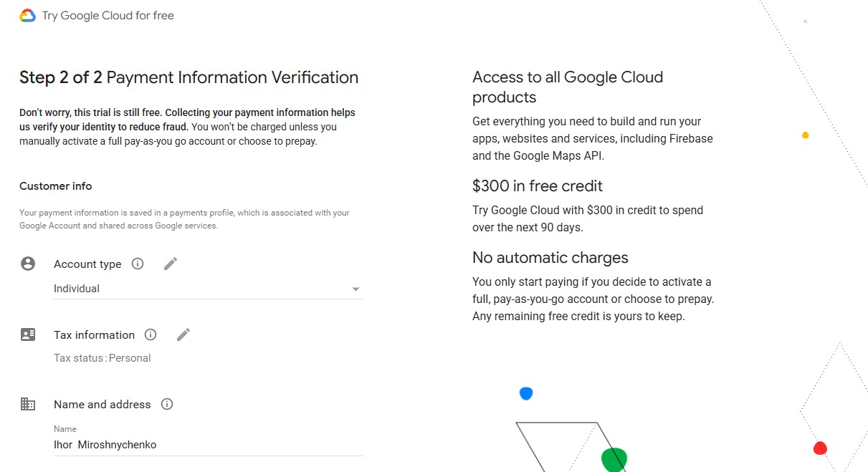The height and width of the screenshot is (472, 868).
Task: Click the blue circle in the illustration
Action: 526,392
